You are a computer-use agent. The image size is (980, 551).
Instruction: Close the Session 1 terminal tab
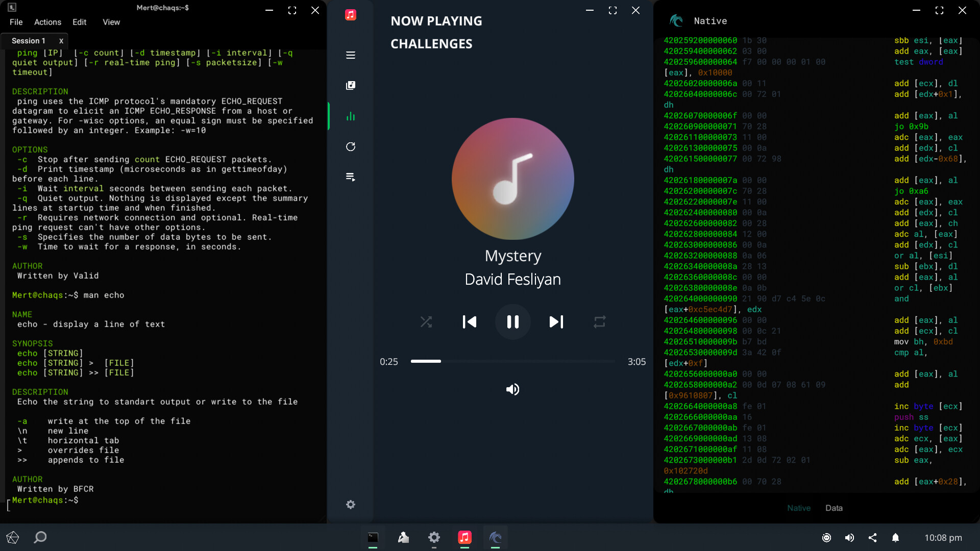(61, 41)
